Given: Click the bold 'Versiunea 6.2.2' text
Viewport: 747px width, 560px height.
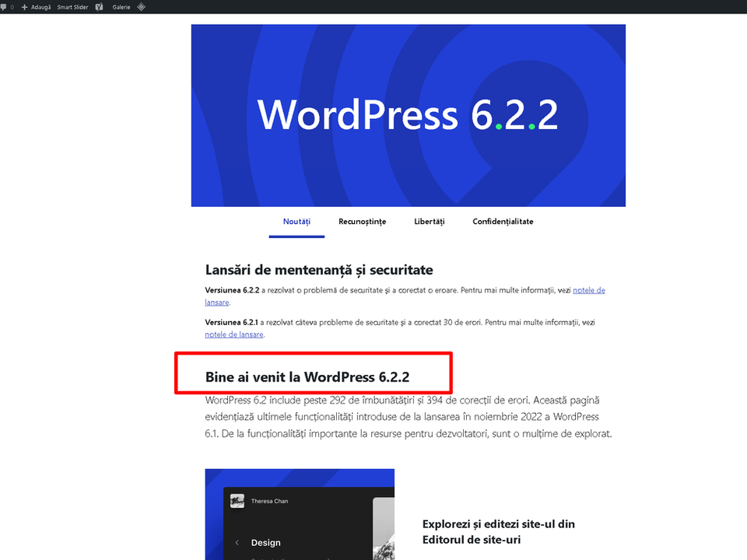Looking at the screenshot, I should (232, 290).
